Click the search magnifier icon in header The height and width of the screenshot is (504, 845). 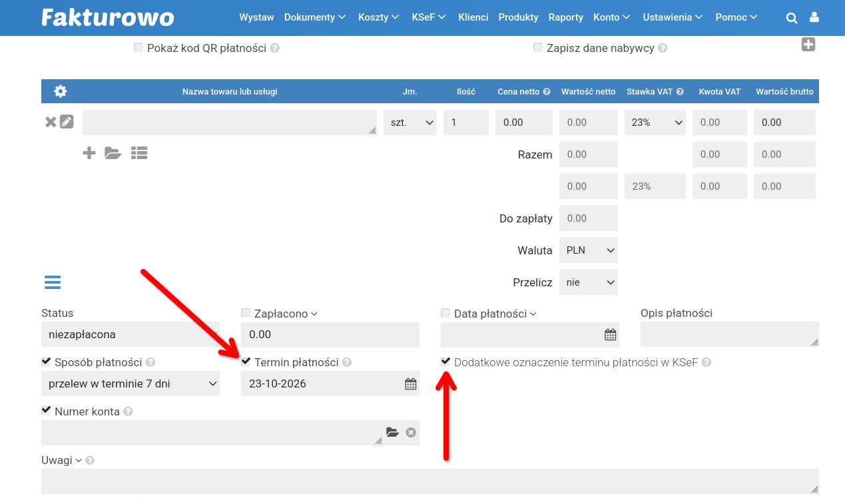792,18
